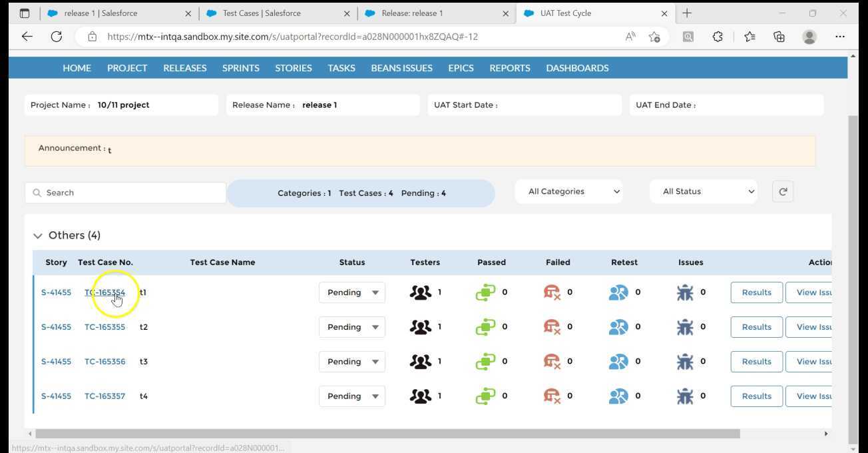Open the All Categories dropdown

pyautogui.click(x=568, y=191)
